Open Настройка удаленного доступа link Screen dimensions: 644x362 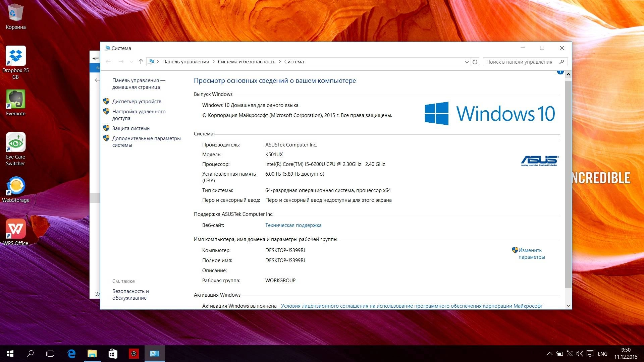[x=139, y=115]
